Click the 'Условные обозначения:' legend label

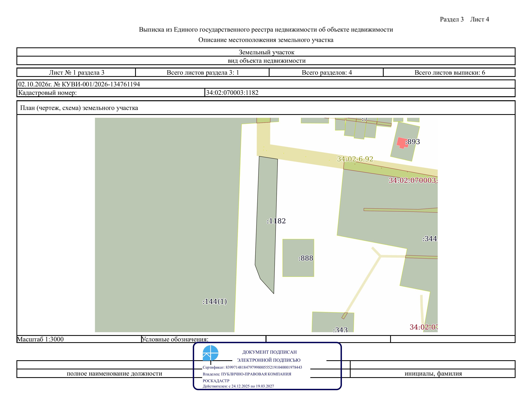pos(175,339)
